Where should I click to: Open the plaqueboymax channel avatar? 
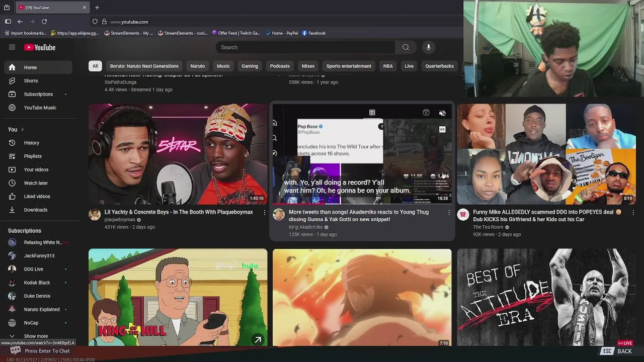point(95,215)
